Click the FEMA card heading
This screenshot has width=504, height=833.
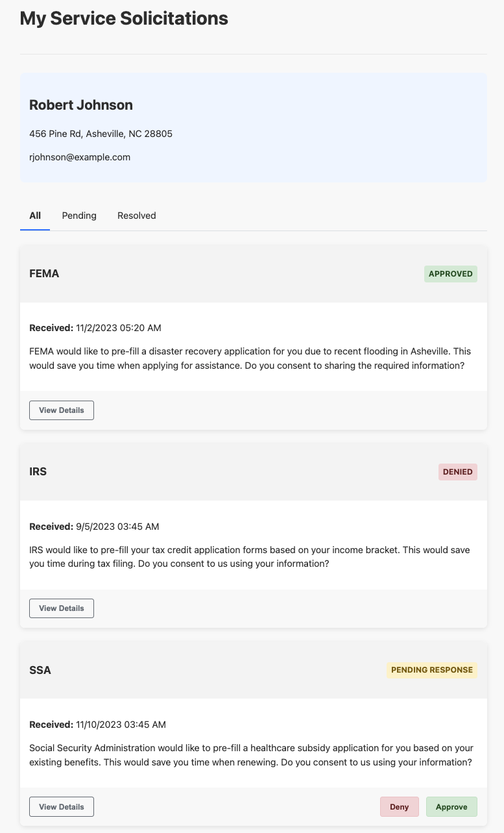44,274
